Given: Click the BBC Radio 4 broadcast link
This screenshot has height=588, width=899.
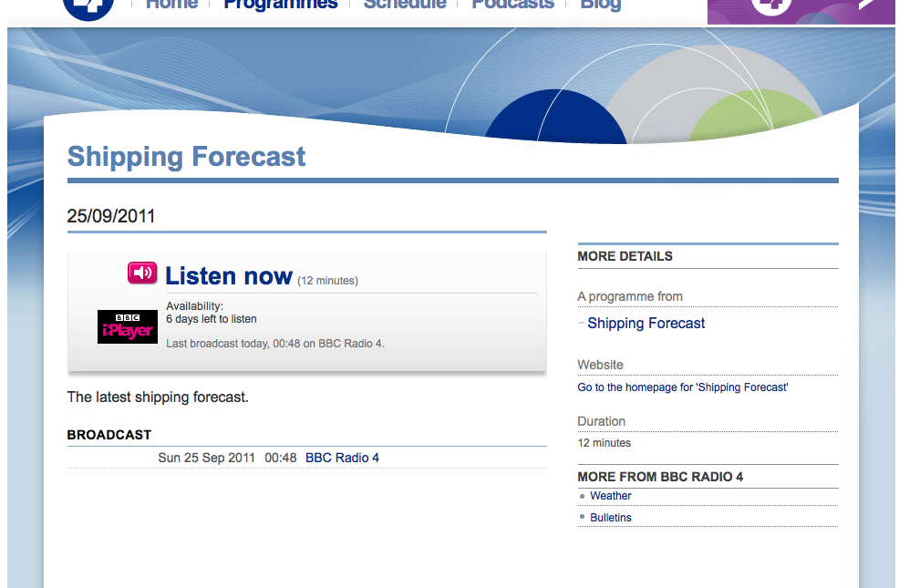Looking at the screenshot, I should 342,458.
